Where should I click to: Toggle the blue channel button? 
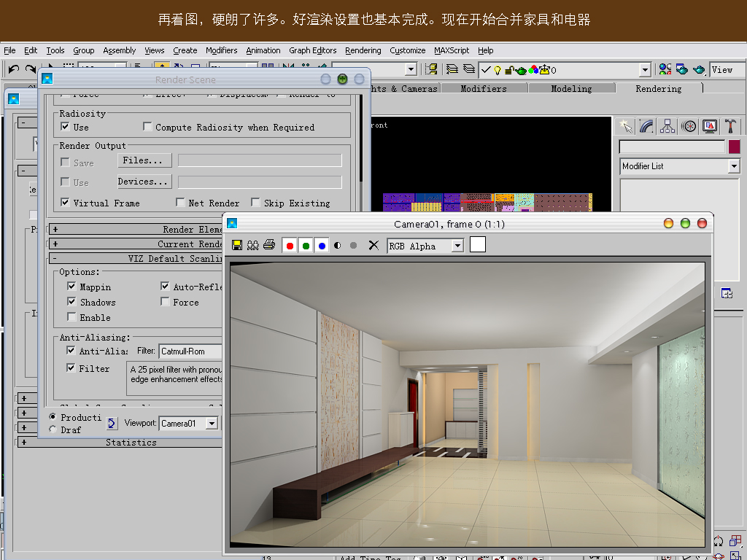322,246
